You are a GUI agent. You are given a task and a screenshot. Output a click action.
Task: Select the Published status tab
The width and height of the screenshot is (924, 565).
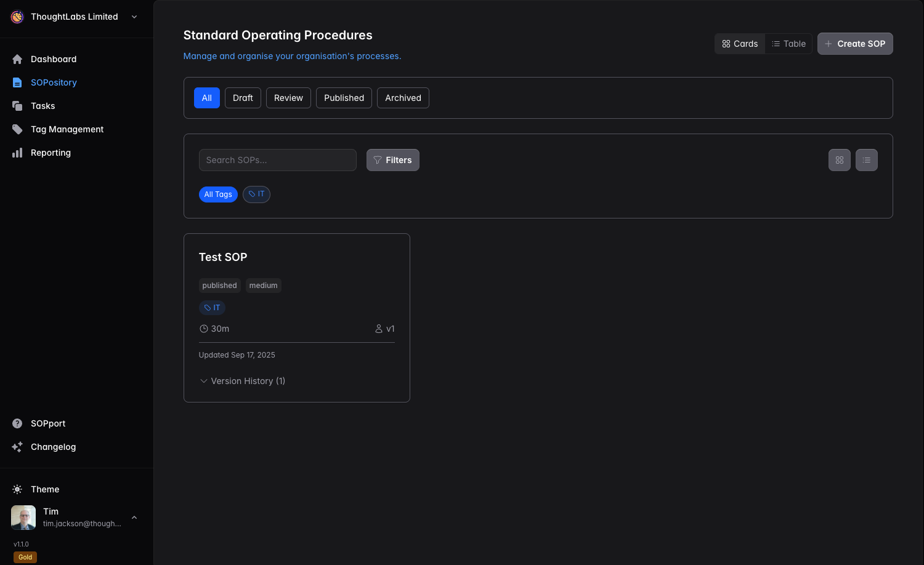[344, 98]
